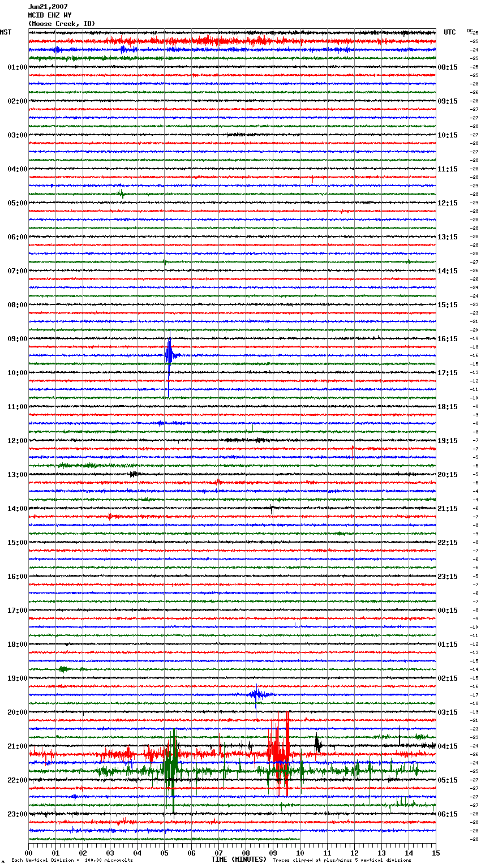The height and width of the screenshot is (868, 481).
Task: Click the date header "Jun21,2007"
Action: pyautogui.click(x=48, y=7)
